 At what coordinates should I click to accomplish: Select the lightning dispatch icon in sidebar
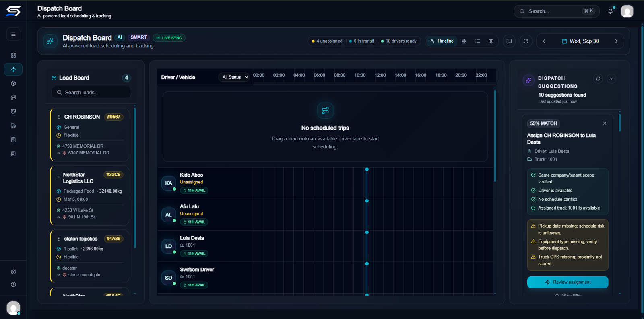point(13,69)
